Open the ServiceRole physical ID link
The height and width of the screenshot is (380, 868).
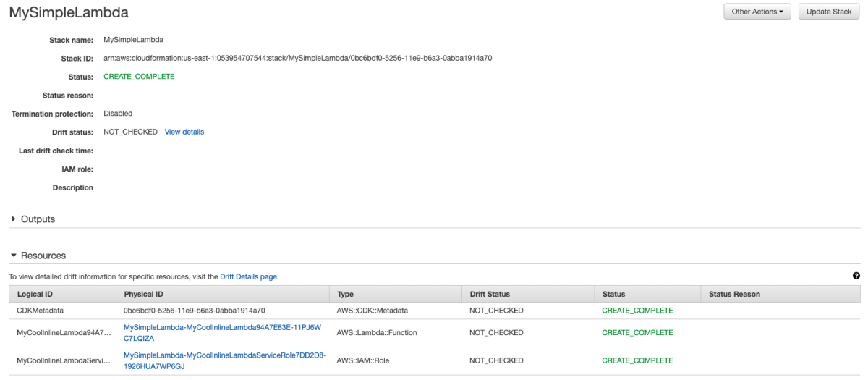click(x=225, y=360)
